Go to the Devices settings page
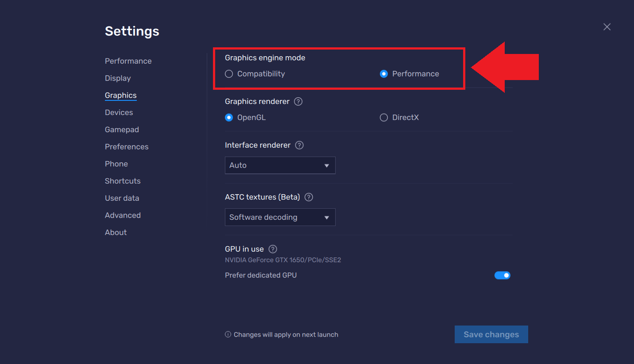 [119, 112]
